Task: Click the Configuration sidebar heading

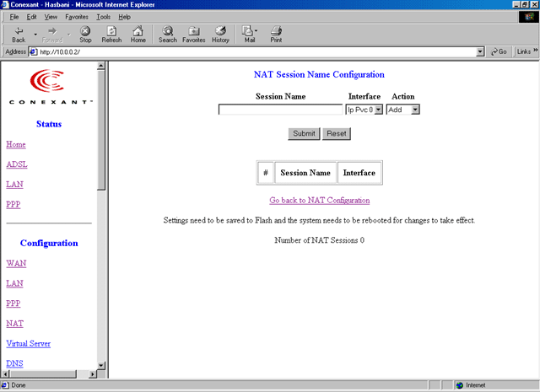Action: [49, 244]
